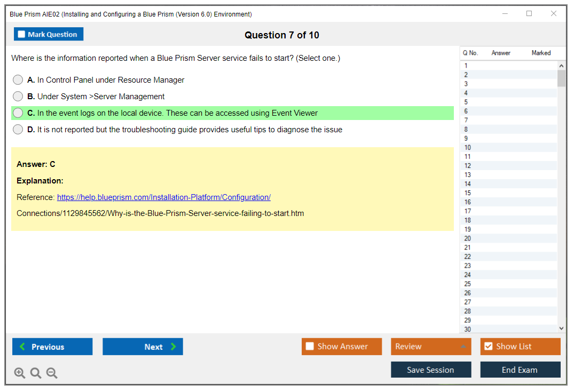
Task: Click End Exam button
Action: pyautogui.click(x=520, y=370)
